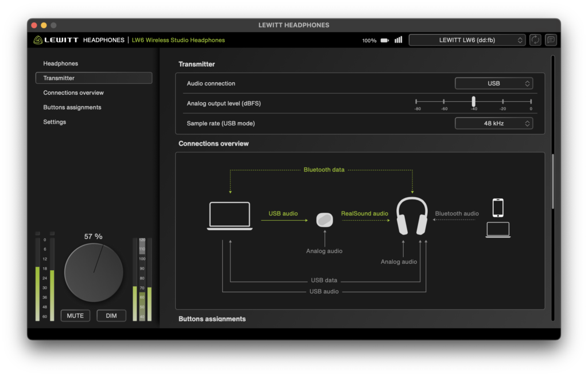588x376 pixels.
Task: Click the transmitter dongle icon in diagram
Action: click(x=324, y=220)
